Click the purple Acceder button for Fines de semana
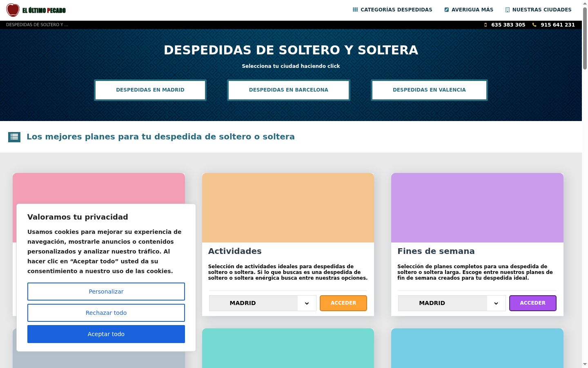Viewport: 588px width, 368px height. click(533, 303)
